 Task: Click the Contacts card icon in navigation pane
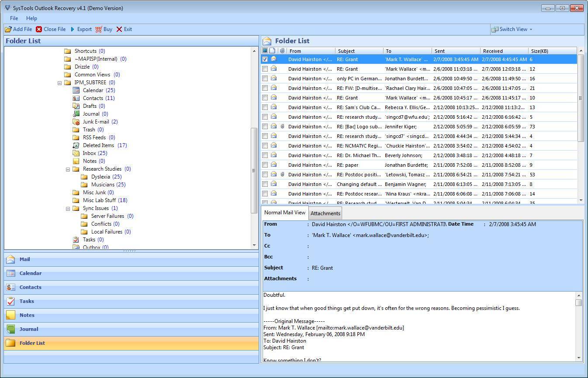[10, 287]
